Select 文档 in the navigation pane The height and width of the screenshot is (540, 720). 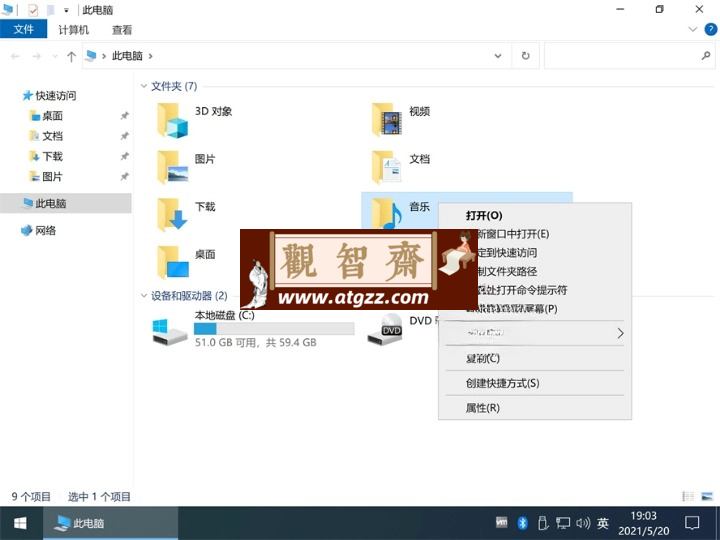coord(46,136)
